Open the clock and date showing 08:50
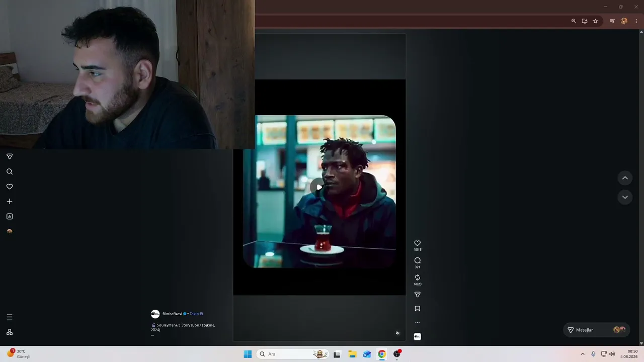The height and width of the screenshot is (362, 644). [x=629, y=354]
